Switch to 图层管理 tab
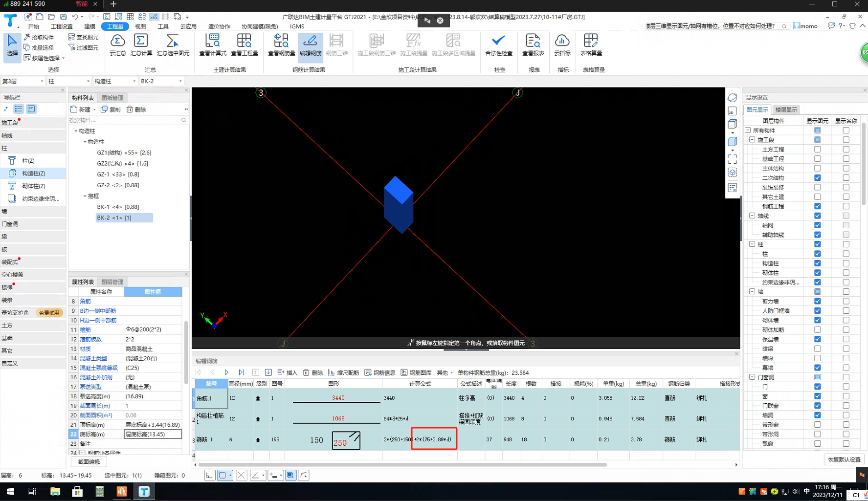The width and height of the screenshot is (868, 501). (112, 282)
